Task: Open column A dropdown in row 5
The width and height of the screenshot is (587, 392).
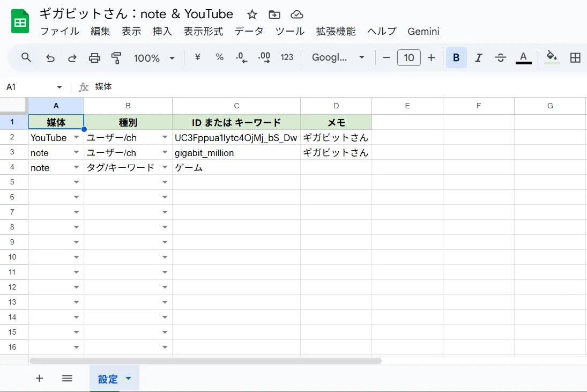Action: tap(76, 182)
